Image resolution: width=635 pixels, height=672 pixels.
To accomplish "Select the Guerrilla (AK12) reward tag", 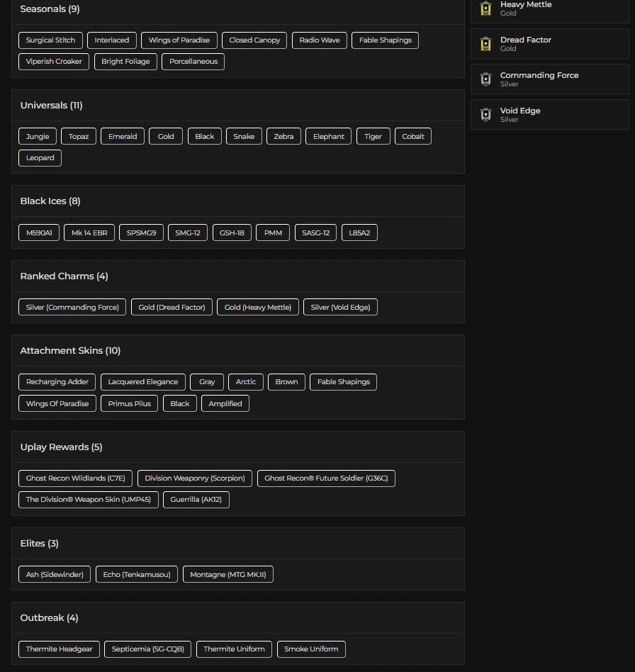I will (196, 500).
